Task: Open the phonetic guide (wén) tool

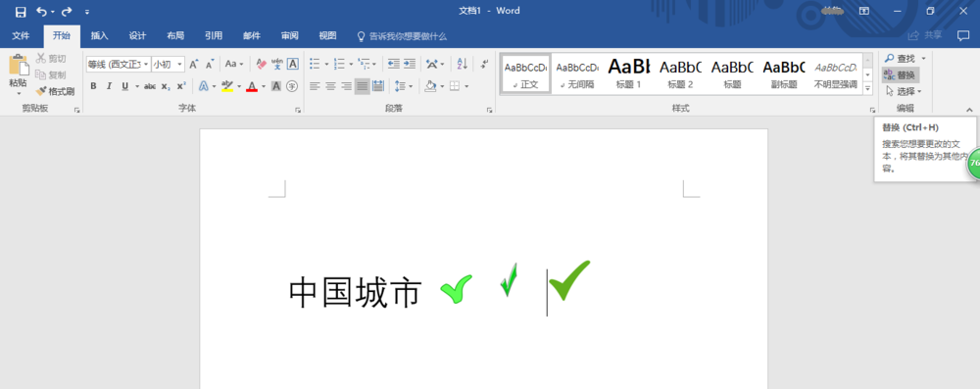Action: coord(277,64)
